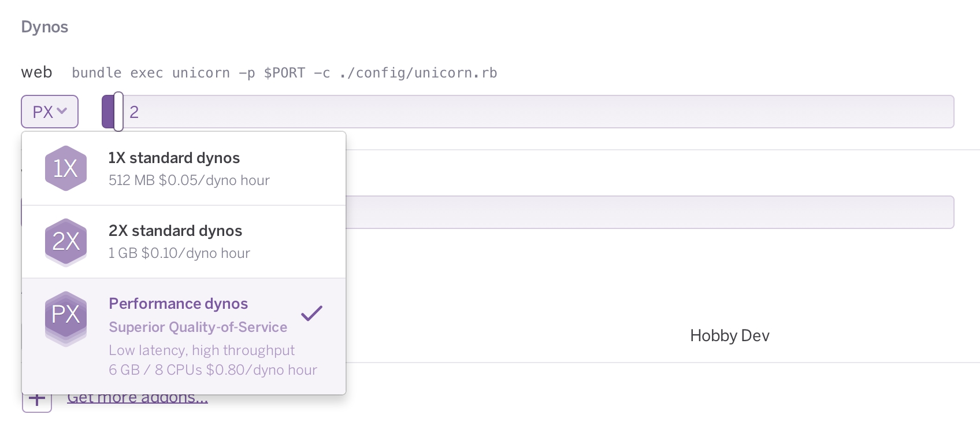Click the Hobby Dev plan label
Viewport: 980px width, 436px height.
[729, 335]
